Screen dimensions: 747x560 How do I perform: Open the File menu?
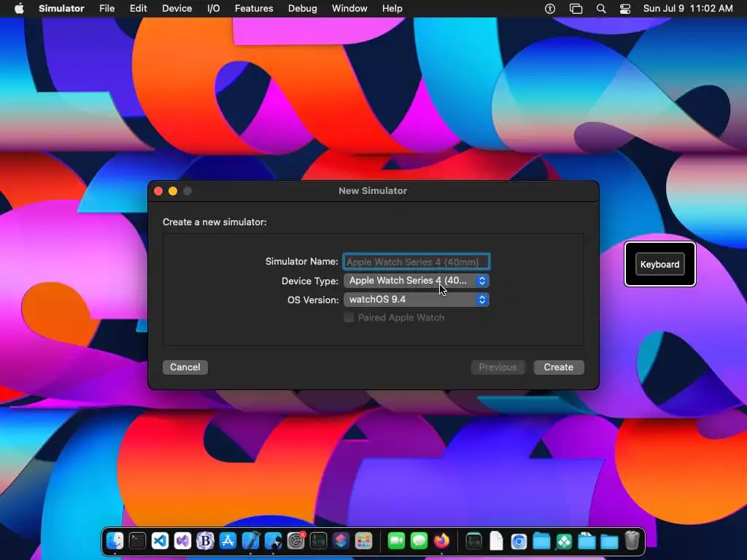(107, 9)
